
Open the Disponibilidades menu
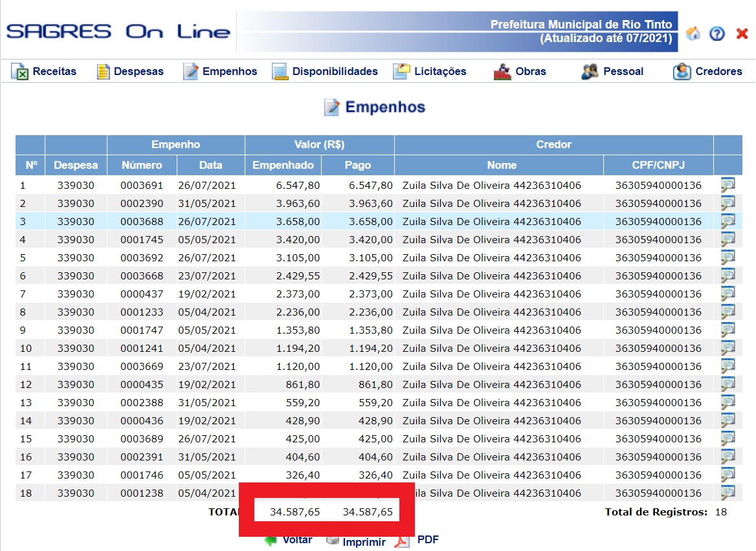coord(325,72)
